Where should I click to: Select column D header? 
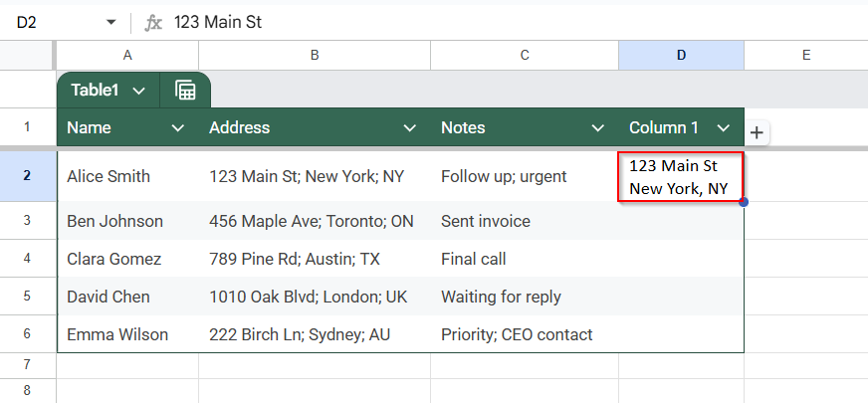681,55
